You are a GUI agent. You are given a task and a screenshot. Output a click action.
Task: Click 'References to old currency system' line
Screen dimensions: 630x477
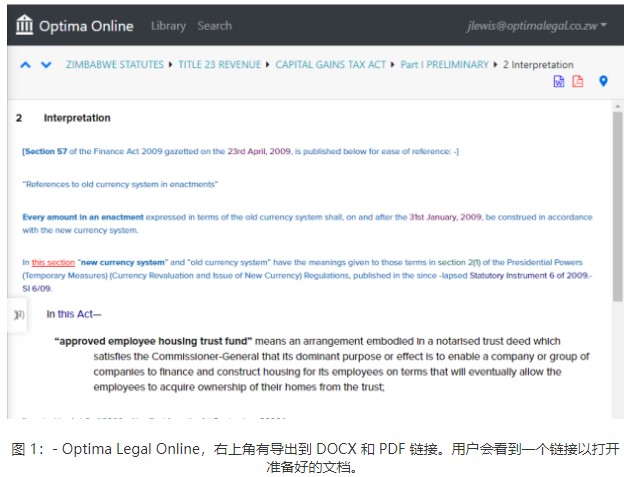point(120,184)
